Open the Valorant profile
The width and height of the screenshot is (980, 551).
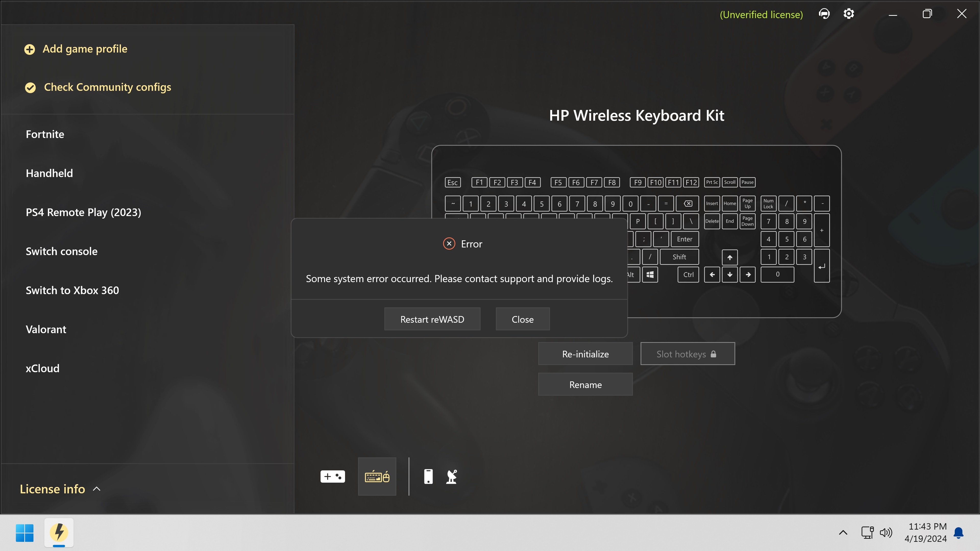[46, 329]
